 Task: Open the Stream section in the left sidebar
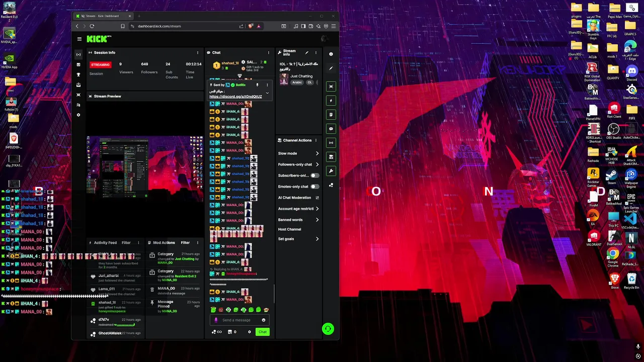[x=78, y=54]
